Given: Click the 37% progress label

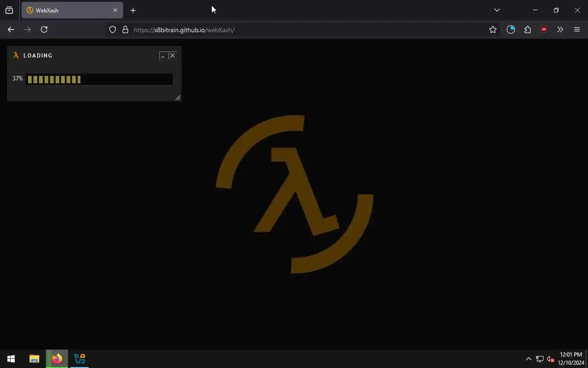Looking at the screenshot, I should point(17,79).
